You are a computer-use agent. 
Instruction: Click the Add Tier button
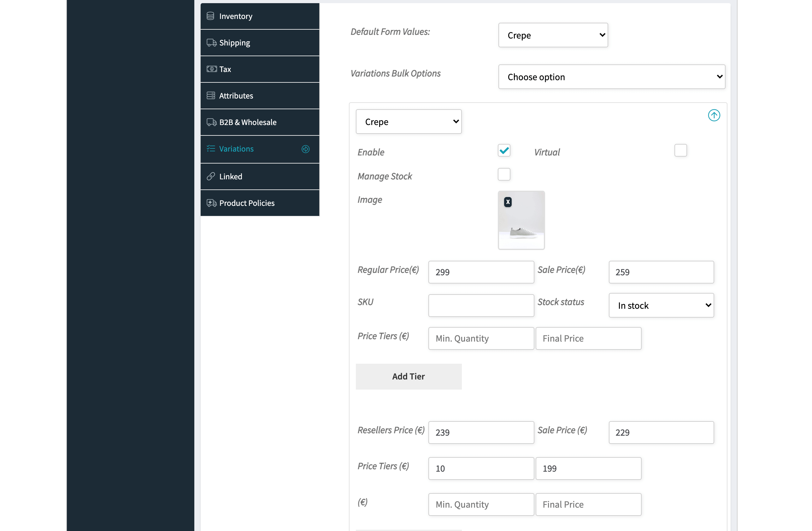point(409,376)
